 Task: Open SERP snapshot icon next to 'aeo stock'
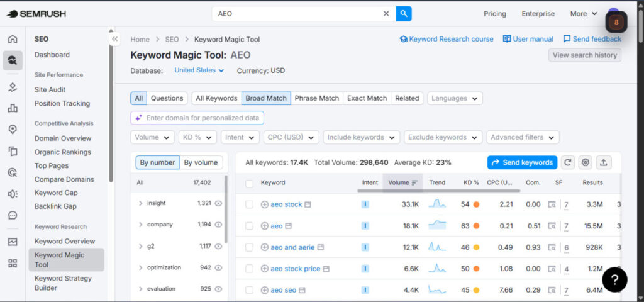308,204
